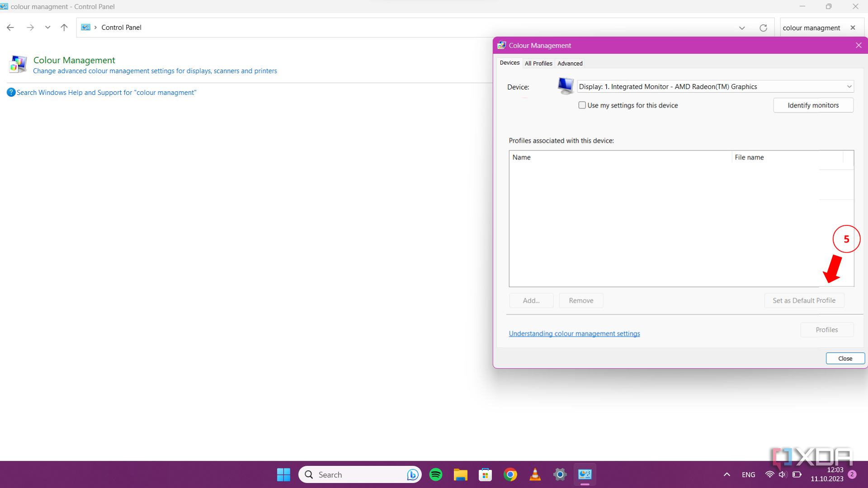868x488 pixels.
Task: Open "Understanding colour management settings" link
Action: 575,333
